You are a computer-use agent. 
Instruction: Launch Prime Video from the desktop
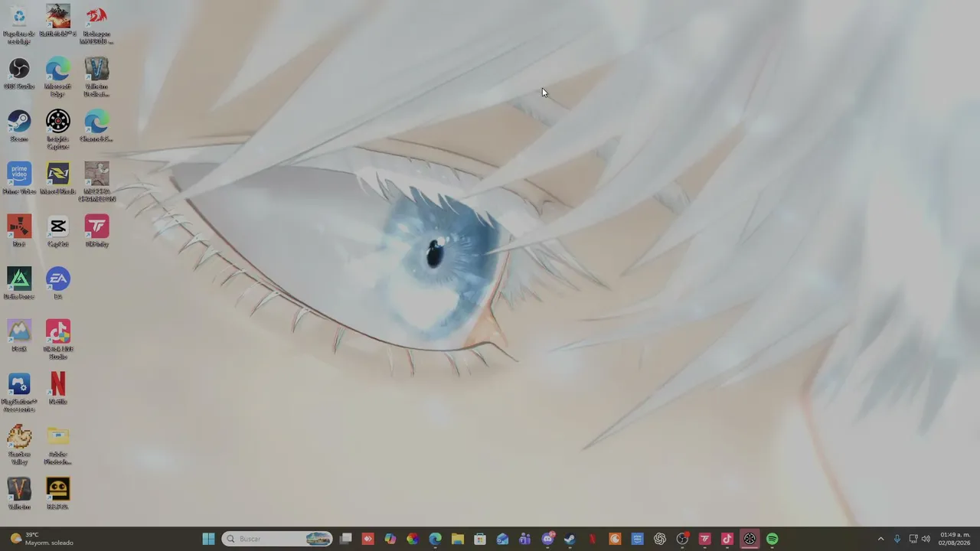pos(19,178)
